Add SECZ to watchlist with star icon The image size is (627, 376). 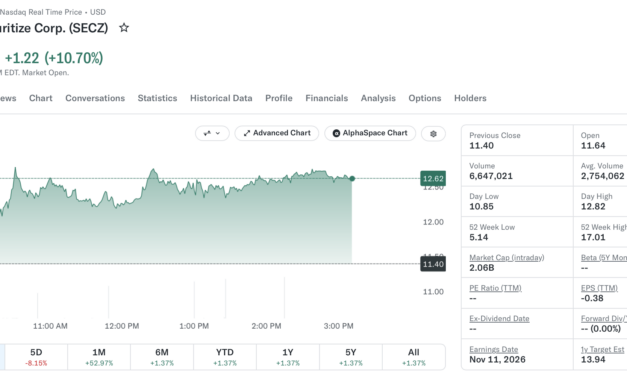124,28
